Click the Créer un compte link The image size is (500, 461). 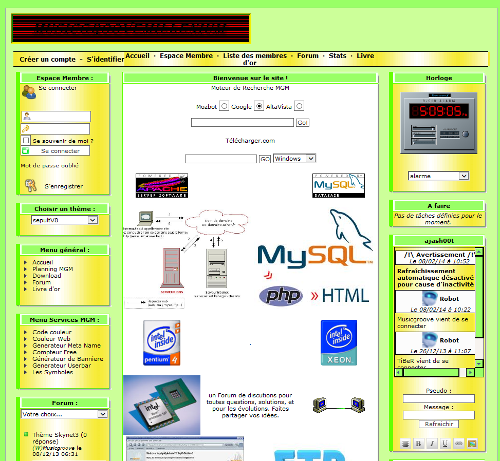click(47, 59)
